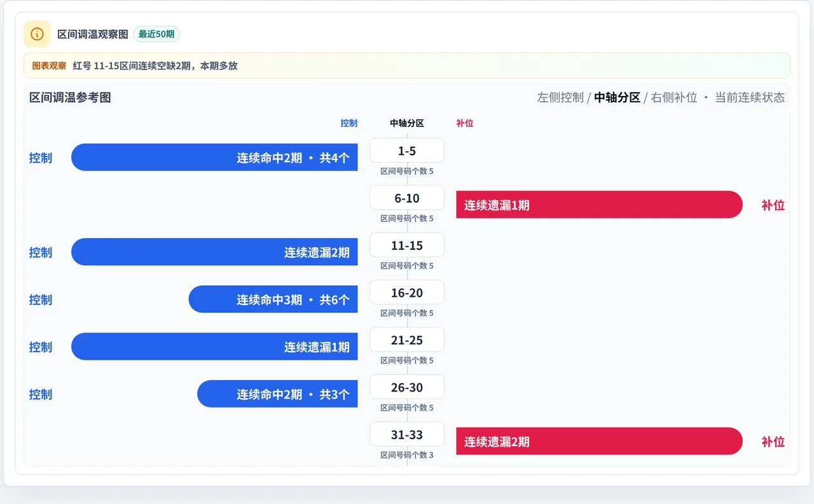Click 区间号码个数 5 under 16-20
The height and width of the screenshot is (504, 814).
point(407,313)
